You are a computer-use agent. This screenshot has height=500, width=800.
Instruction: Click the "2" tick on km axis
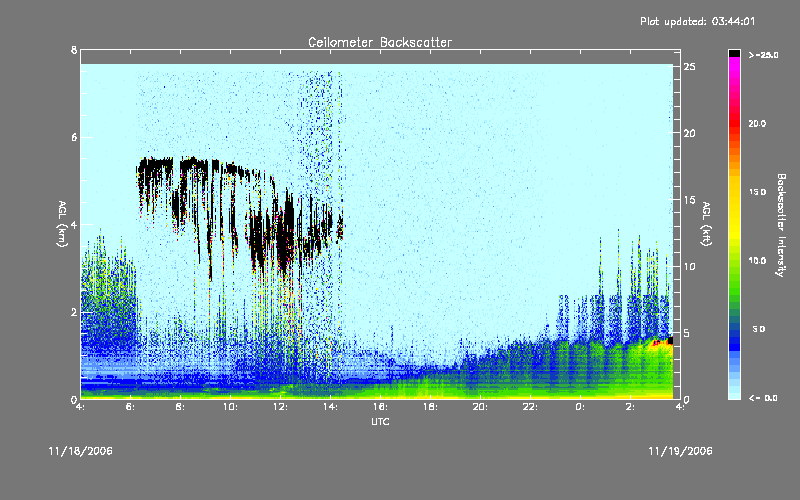(x=74, y=312)
